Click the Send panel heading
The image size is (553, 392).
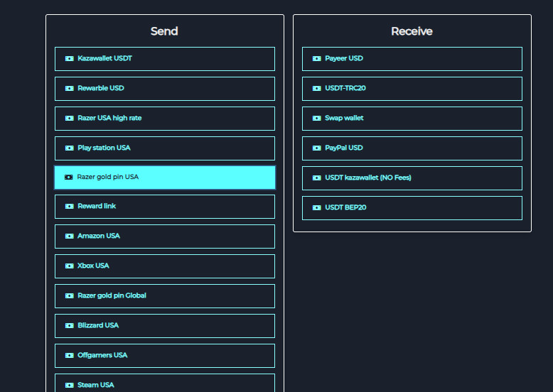[164, 31]
